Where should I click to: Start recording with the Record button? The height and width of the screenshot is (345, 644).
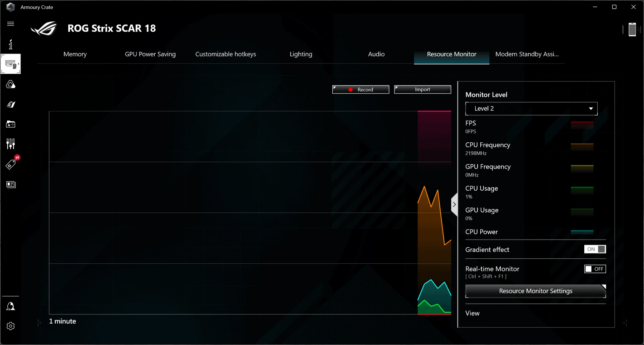[x=361, y=89]
